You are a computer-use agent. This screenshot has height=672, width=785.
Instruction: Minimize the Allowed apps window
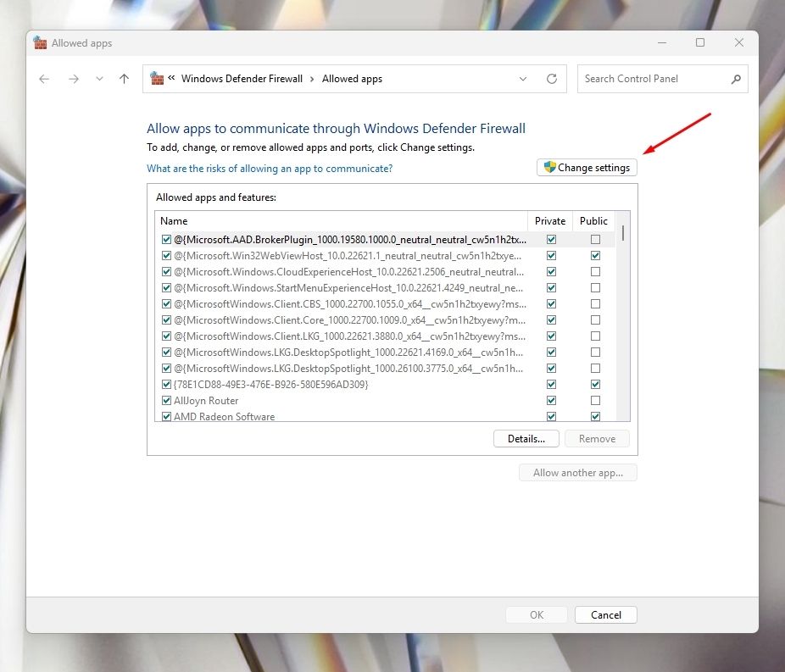pos(660,43)
